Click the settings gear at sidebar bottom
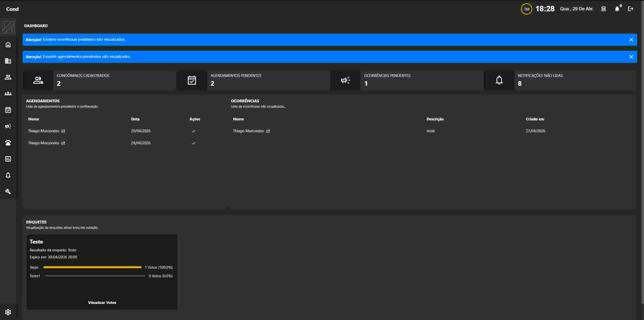644x320 pixels. [8, 312]
